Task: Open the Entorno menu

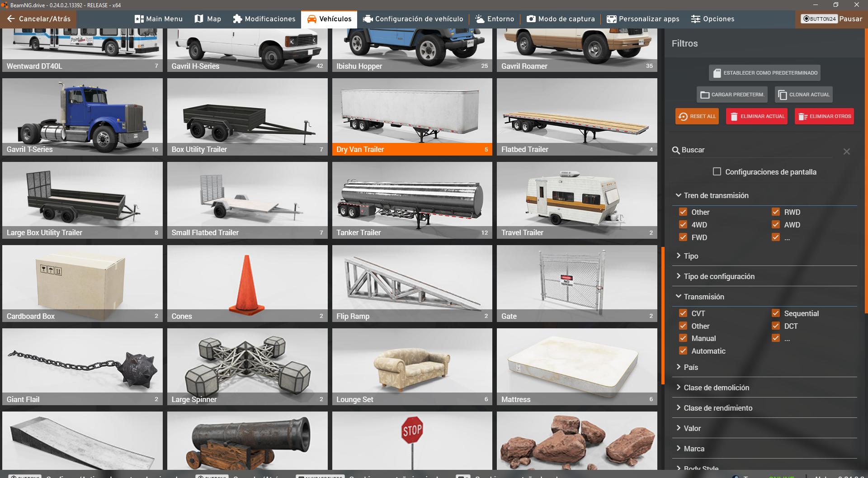Action: [x=495, y=19]
